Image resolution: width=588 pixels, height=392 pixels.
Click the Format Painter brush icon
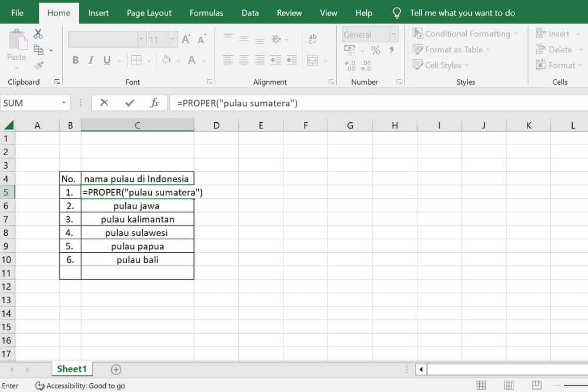click(39, 65)
